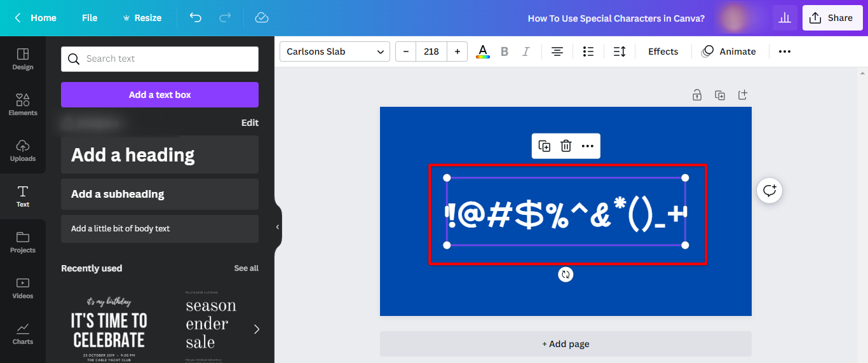Open the insights bar chart icon
868x363 pixels.
[785, 18]
